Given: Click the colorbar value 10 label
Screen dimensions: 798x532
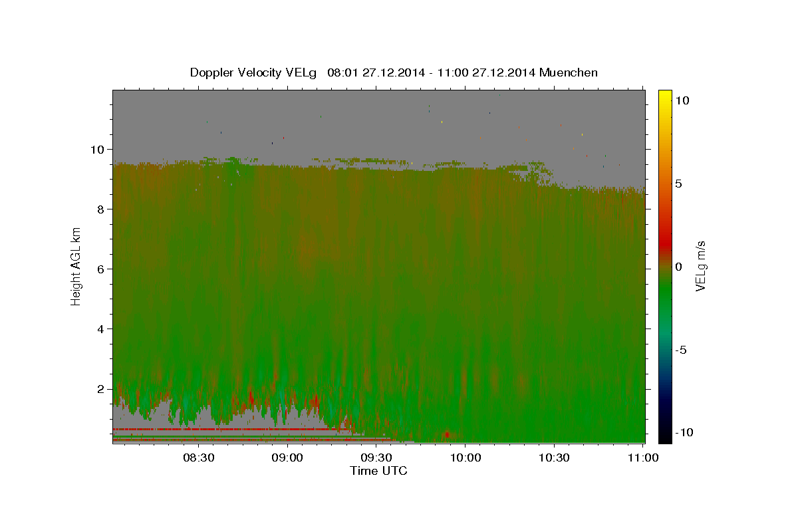Looking at the screenshot, I should tap(682, 100).
